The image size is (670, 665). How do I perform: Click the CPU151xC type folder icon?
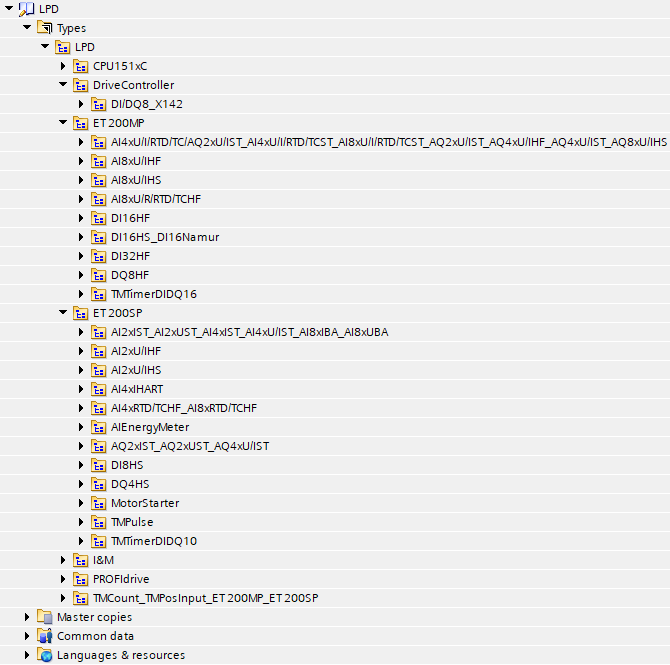pyautogui.click(x=80, y=66)
